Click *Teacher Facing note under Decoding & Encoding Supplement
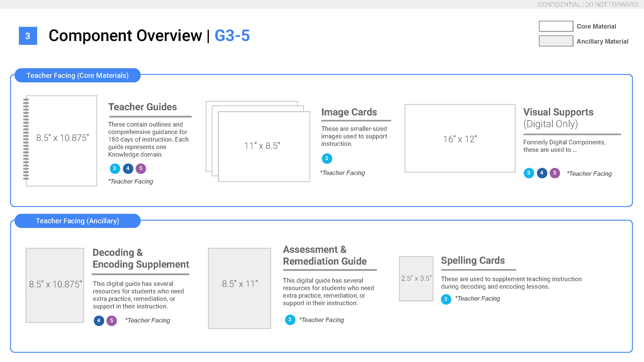Viewport: 644px width, 362px height. click(148, 320)
